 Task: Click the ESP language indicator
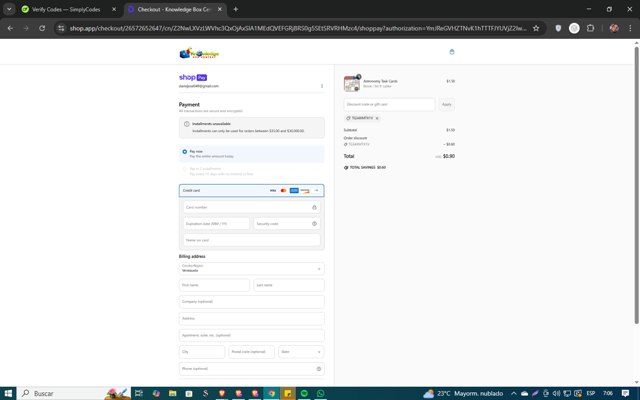[590, 393]
